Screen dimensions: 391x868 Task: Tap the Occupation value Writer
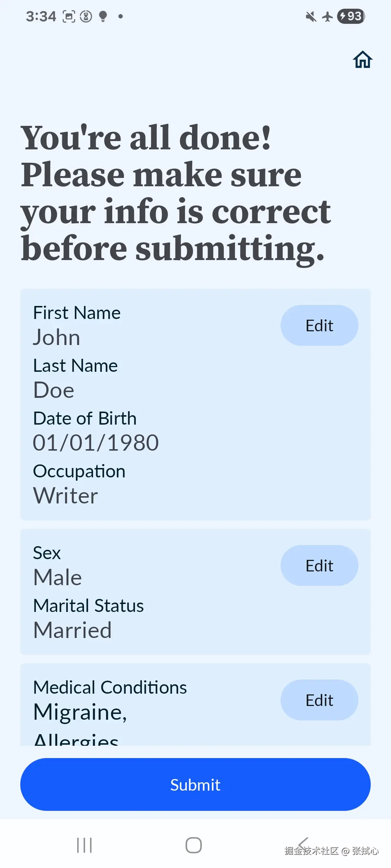tap(66, 495)
